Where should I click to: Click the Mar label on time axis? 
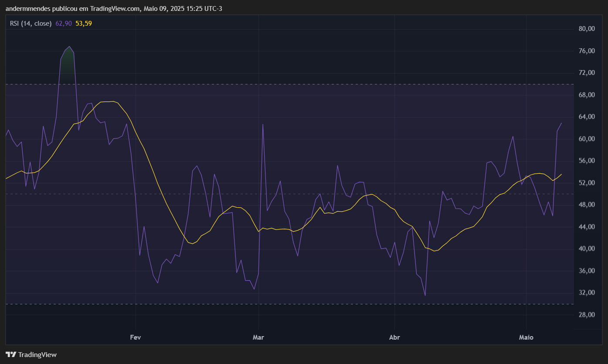click(x=259, y=337)
